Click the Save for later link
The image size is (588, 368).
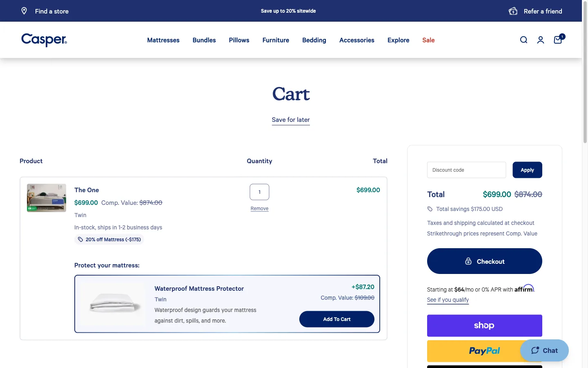point(291,120)
